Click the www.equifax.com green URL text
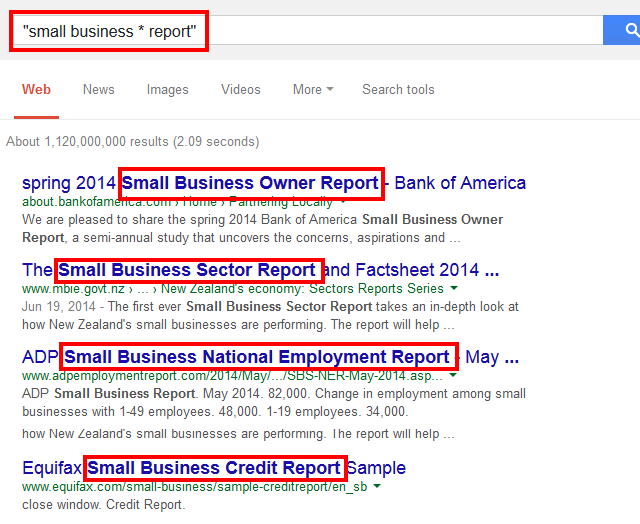This screenshot has width=640, height=524. pos(195,486)
